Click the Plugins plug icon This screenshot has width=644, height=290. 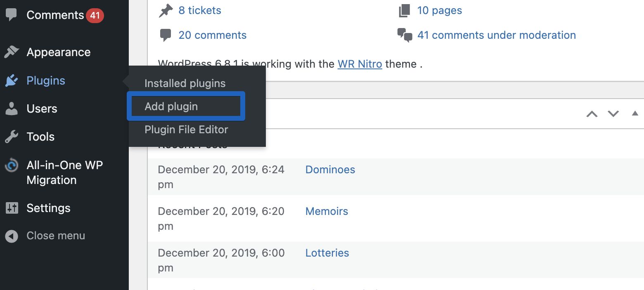(x=12, y=80)
